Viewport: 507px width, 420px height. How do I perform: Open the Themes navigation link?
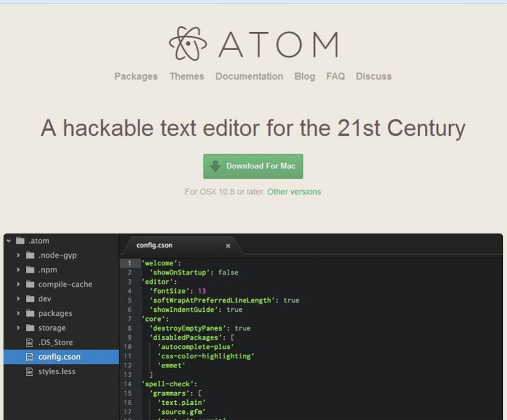coord(187,76)
